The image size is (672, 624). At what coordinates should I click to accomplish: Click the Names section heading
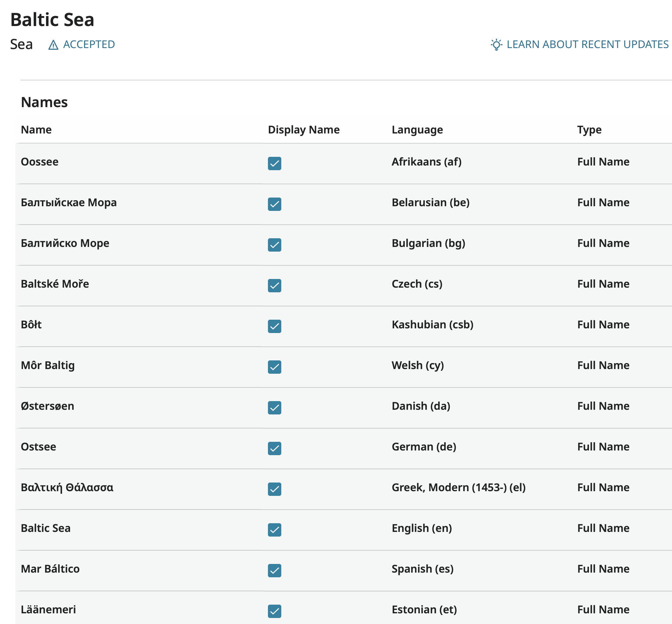tap(44, 102)
